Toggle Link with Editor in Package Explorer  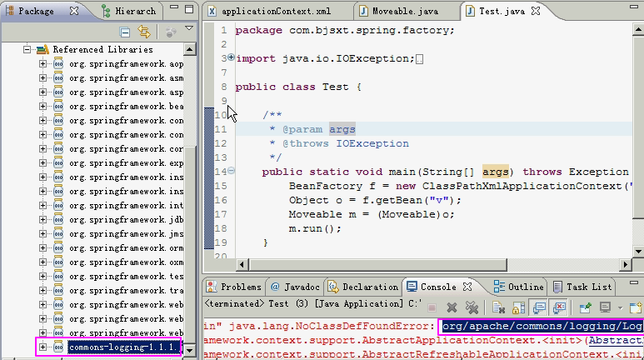pos(143,32)
